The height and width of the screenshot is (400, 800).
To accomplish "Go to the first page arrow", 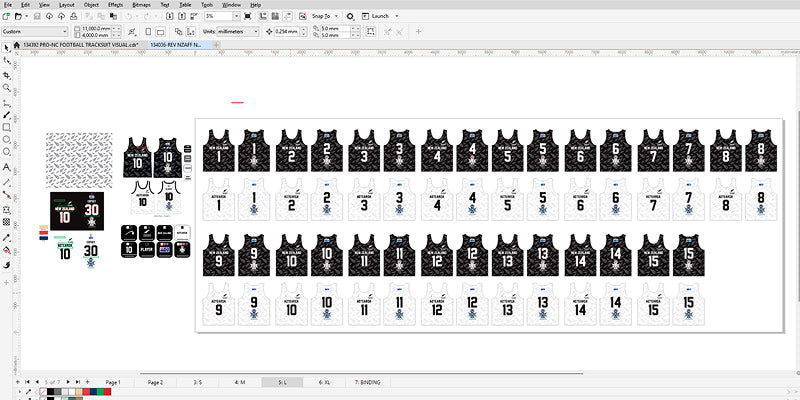I will tap(27, 382).
